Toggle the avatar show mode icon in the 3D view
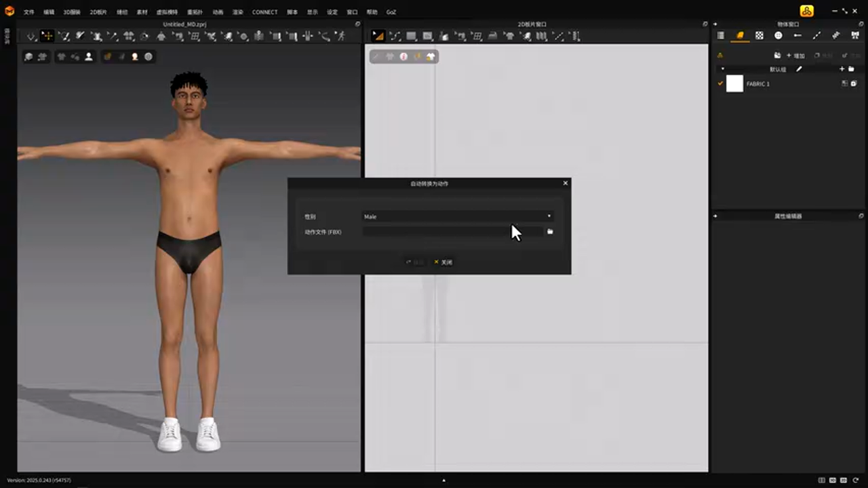The width and height of the screenshot is (868, 488). (x=134, y=56)
